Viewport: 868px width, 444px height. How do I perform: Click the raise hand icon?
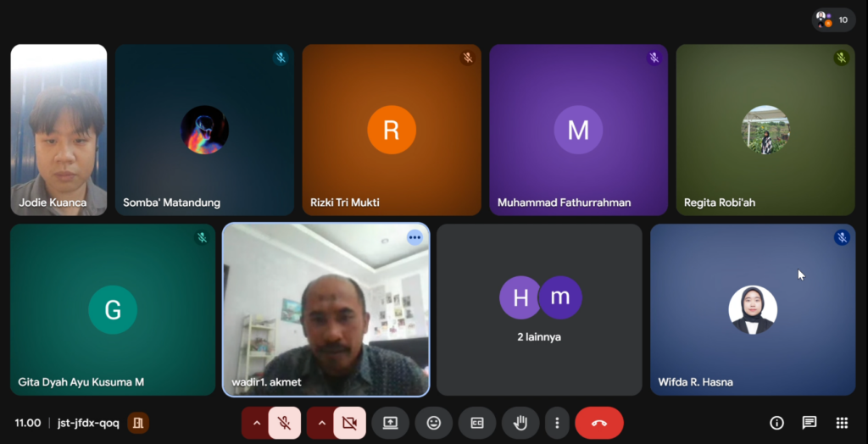(x=520, y=423)
